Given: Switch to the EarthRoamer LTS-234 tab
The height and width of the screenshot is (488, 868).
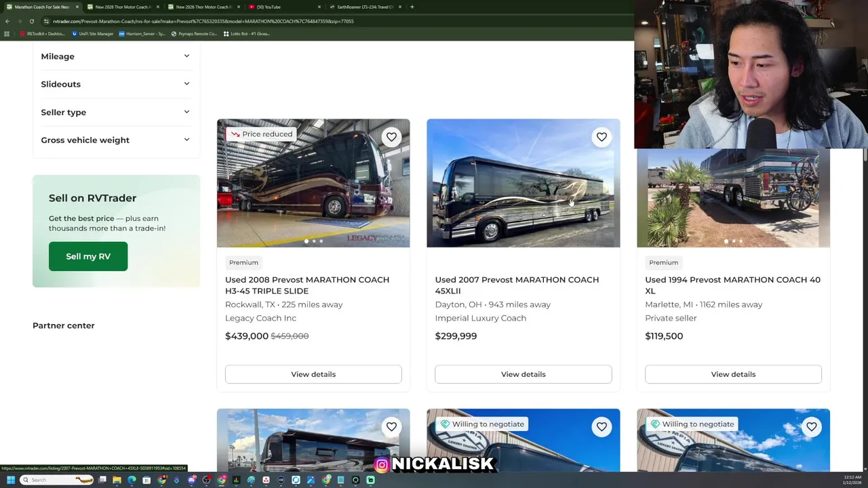Looking at the screenshot, I should (x=366, y=7).
